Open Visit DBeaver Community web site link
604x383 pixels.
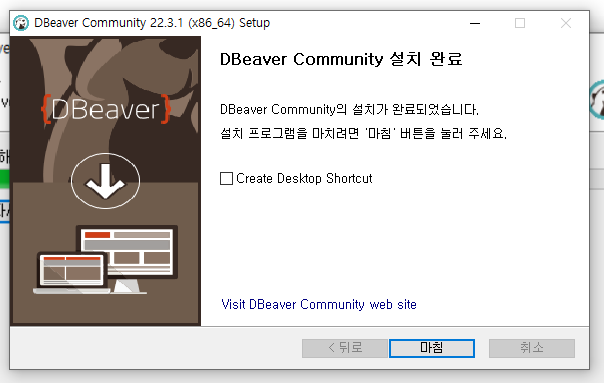(319, 304)
